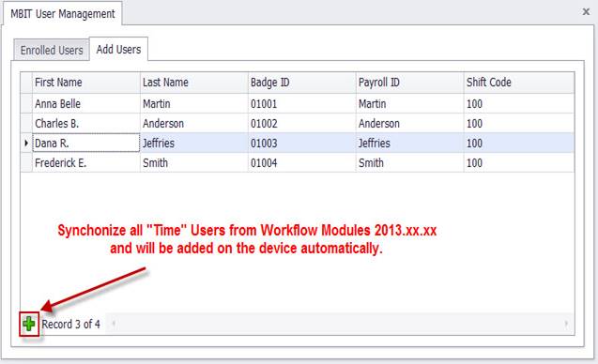Click the scroll left arrow of horizontal scrollbar
This screenshot has width=598, height=364.
(x=114, y=324)
